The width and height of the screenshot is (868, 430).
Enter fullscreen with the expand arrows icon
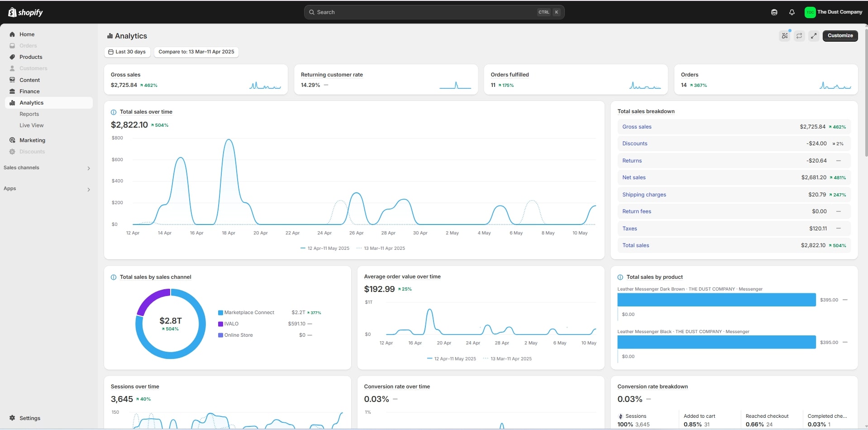pyautogui.click(x=814, y=36)
